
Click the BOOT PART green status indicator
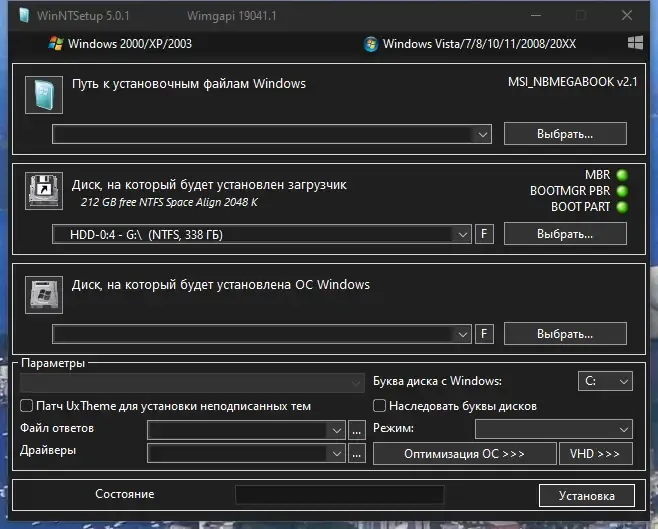(622, 207)
